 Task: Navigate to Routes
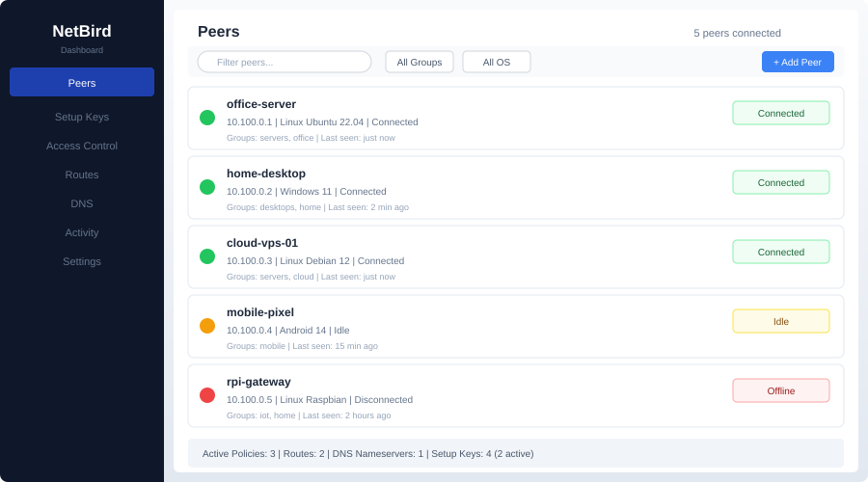(82, 174)
